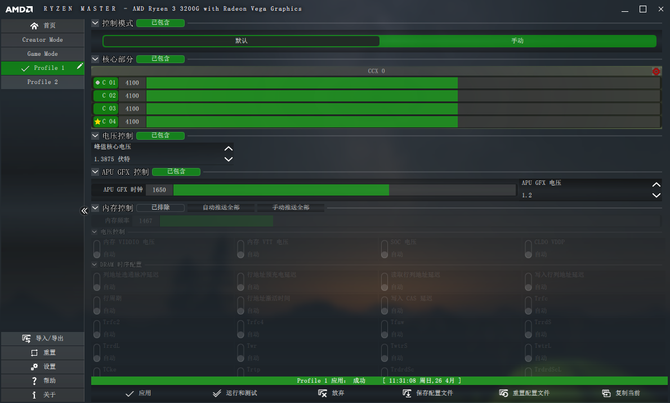Click 应用 apply button at bottom
Viewport: 670px width, 403px height.
pyautogui.click(x=138, y=394)
